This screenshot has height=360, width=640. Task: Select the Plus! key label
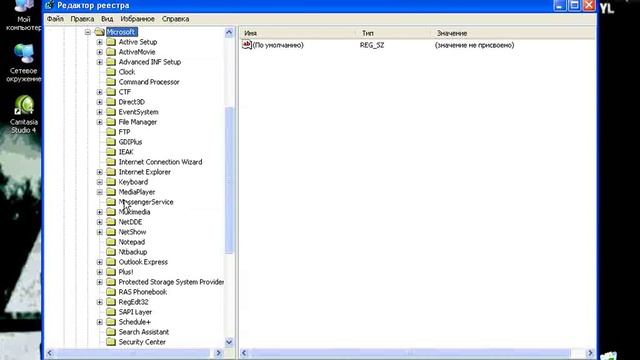(x=126, y=272)
